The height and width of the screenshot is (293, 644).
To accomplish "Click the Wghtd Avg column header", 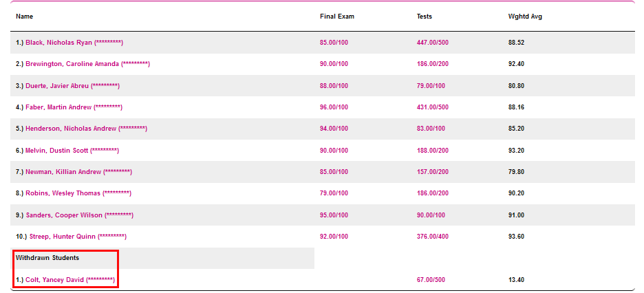I will [x=520, y=16].
